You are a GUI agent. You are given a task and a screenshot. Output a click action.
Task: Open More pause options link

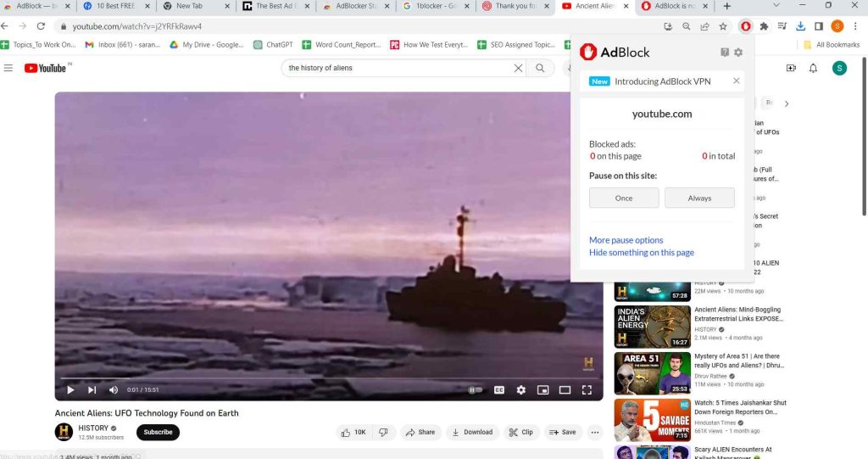[626, 240]
